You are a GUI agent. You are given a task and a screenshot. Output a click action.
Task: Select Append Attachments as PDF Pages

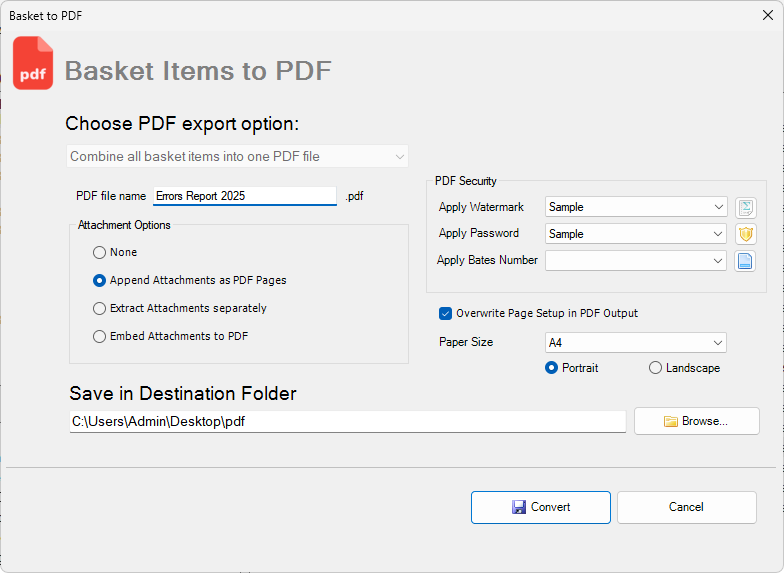99,281
